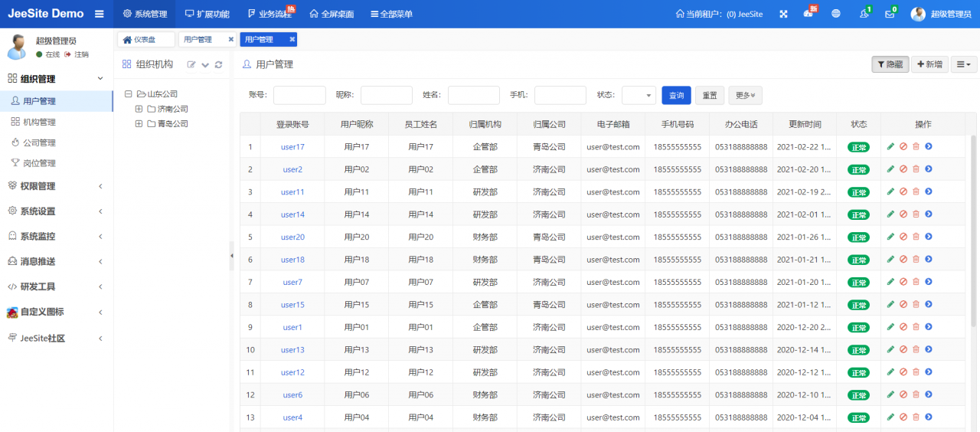
Task: Delete user7 with the trash icon
Action: (916, 282)
